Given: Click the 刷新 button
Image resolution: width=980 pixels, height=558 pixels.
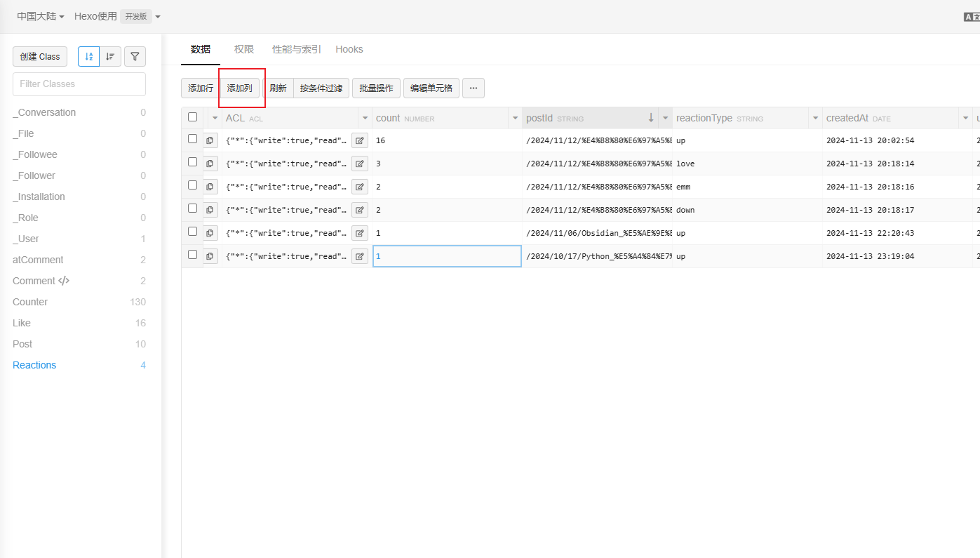Looking at the screenshot, I should (278, 88).
